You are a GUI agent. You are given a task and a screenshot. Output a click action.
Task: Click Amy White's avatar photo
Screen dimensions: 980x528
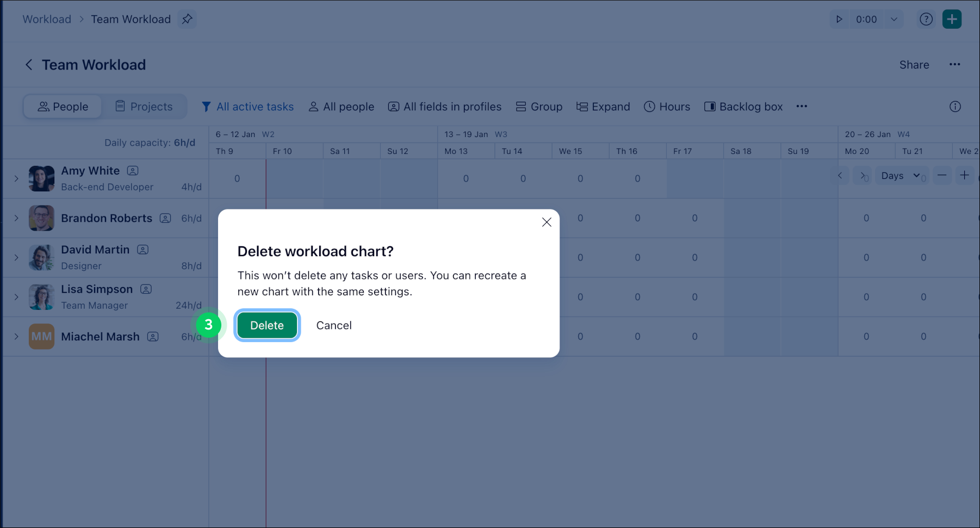point(41,178)
